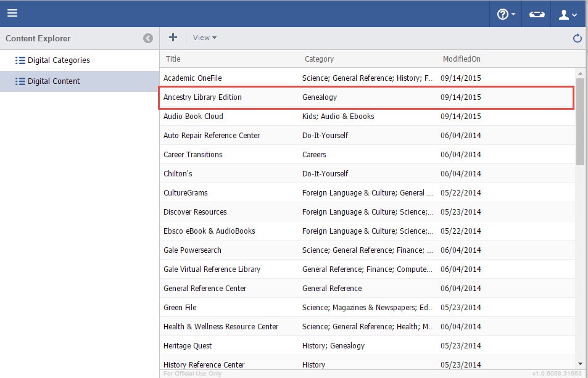
Task: Click the scroll down arrow
Action: 580,364
